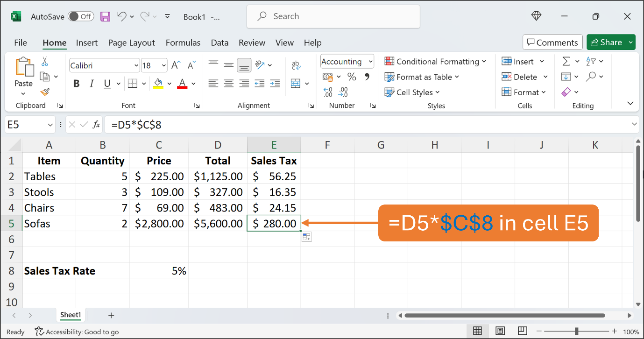The image size is (644, 339).
Task: Click Increase Decimal icon
Action: click(x=328, y=92)
